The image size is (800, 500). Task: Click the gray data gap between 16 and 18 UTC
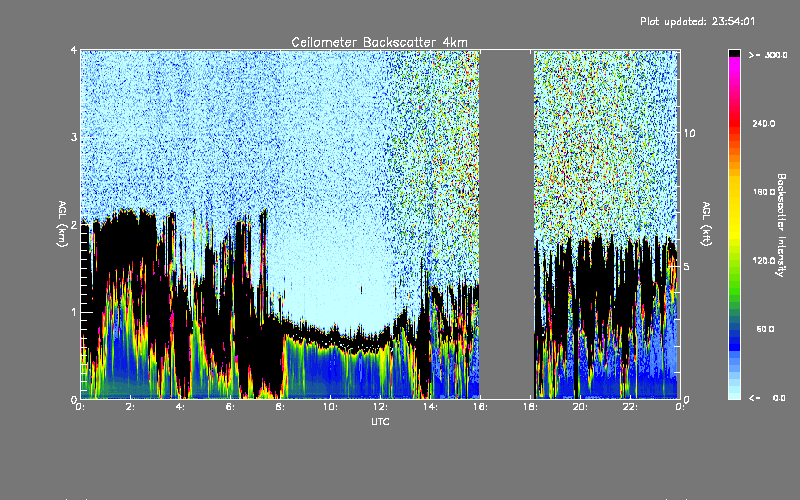[507, 224]
